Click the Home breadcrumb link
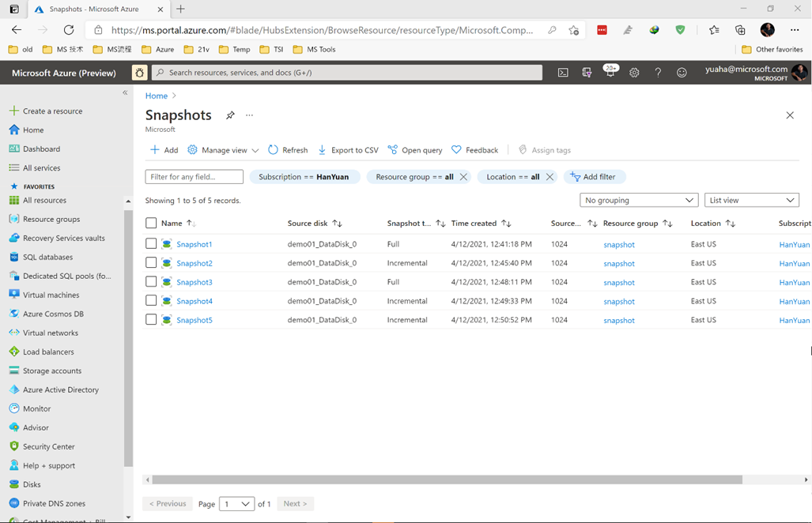The height and width of the screenshot is (523, 812). [x=157, y=96]
